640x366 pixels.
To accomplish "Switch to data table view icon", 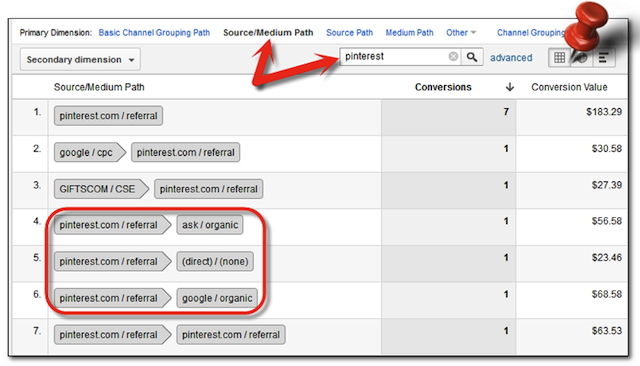I will click(559, 58).
